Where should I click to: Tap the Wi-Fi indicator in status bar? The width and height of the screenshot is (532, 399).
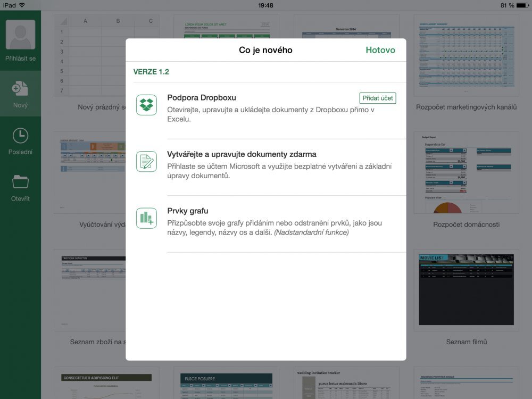coord(21,4)
